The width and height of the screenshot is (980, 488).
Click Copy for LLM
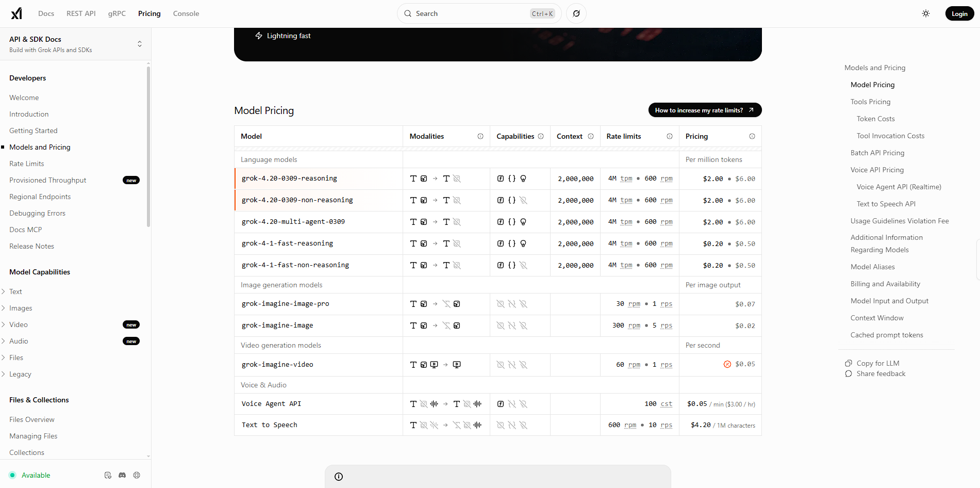pos(872,363)
